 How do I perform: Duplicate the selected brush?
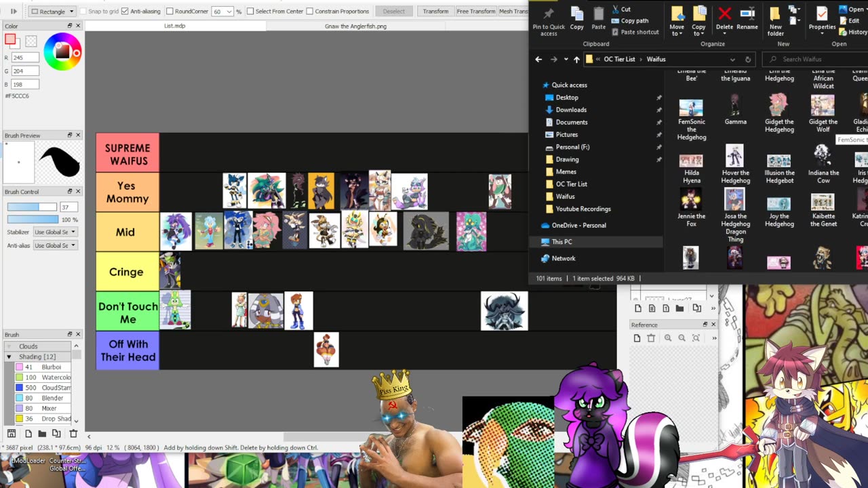56,434
